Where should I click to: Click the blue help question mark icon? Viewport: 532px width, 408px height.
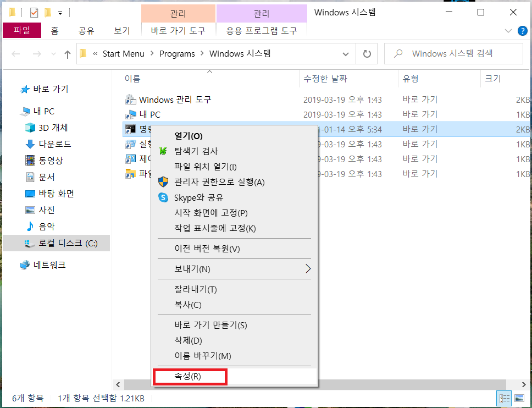pos(523,31)
